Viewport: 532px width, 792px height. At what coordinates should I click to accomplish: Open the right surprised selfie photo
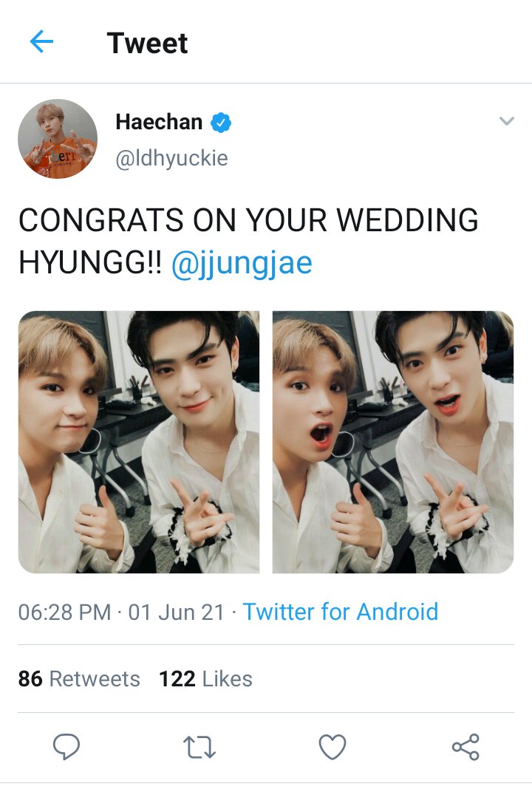pyautogui.click(x=393, y=442)
